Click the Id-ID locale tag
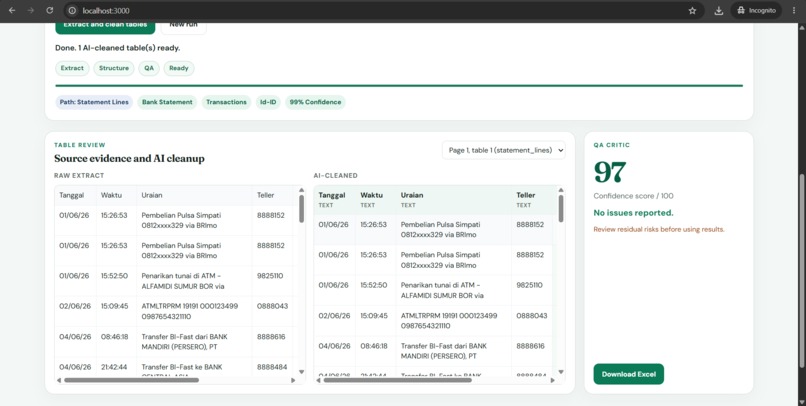Screen dimensions: 806x406 (x=268, y=102)
